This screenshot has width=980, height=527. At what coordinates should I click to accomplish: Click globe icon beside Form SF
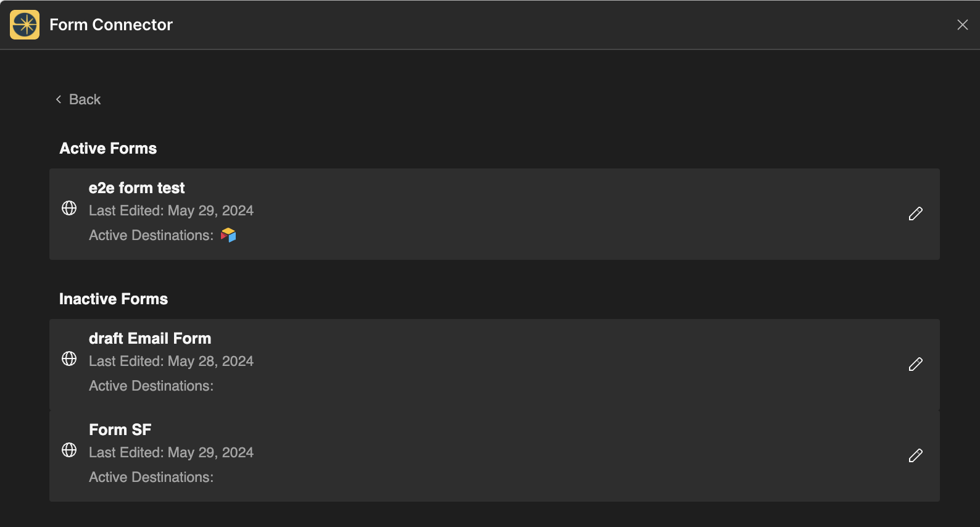69,450
